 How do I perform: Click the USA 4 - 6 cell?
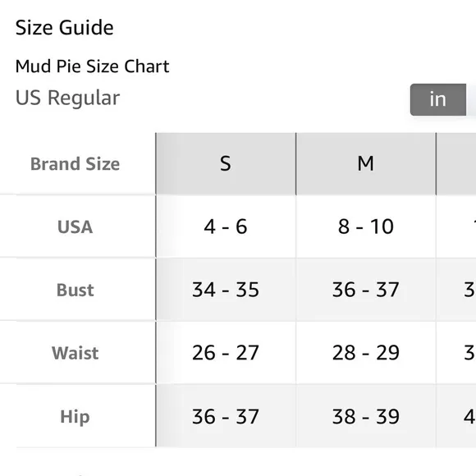click(x=226, y=227)
